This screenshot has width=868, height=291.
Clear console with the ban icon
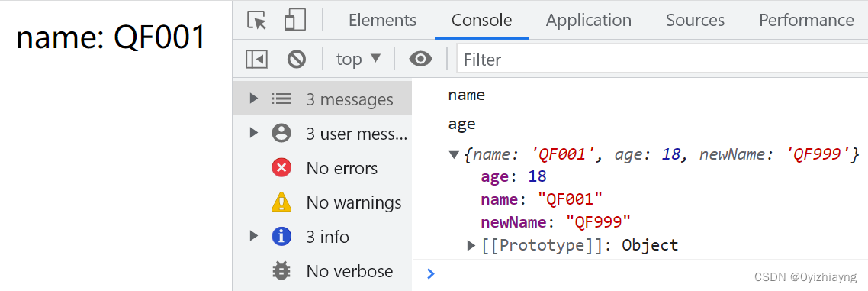click(x=297, y=59)
